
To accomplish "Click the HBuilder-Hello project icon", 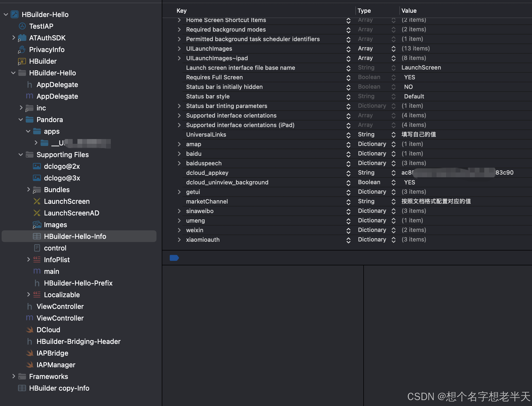I will [15, 14].
